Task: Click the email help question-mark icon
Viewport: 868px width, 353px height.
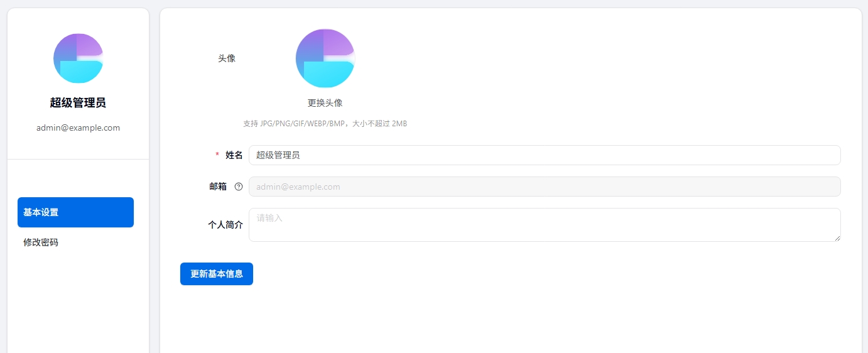Action: 239,187
